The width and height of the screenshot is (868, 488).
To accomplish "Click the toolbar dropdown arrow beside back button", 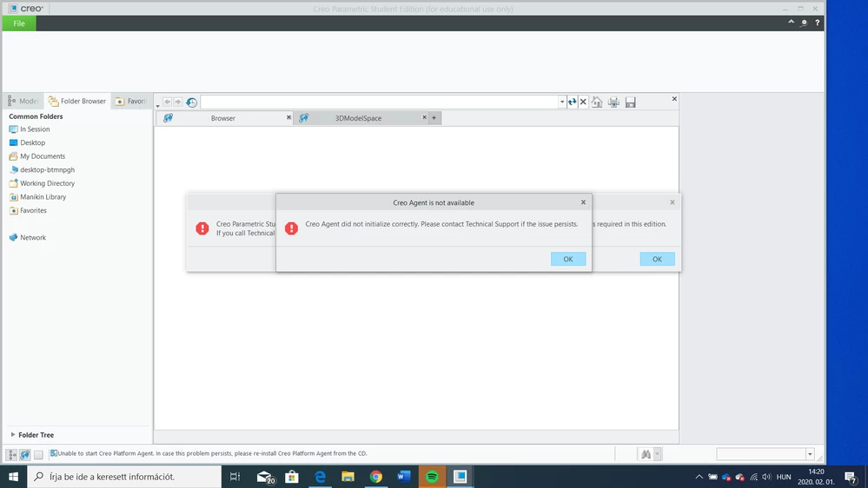I will click(158, 105).
